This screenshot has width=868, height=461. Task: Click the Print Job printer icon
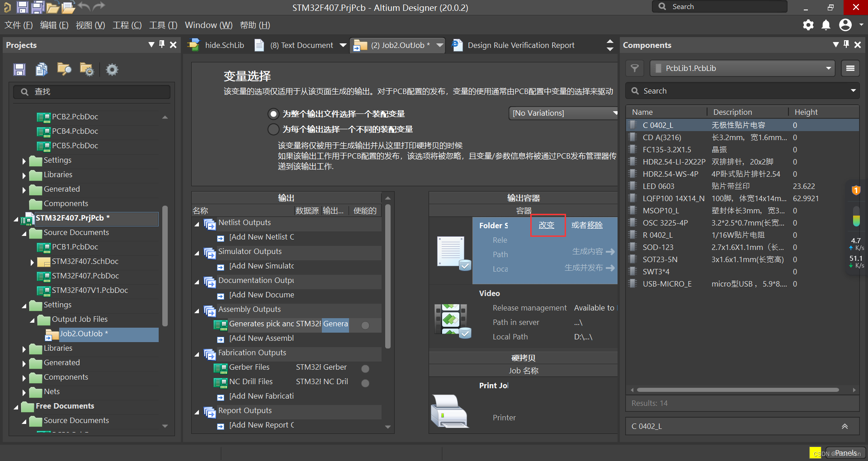click(449, 411)
